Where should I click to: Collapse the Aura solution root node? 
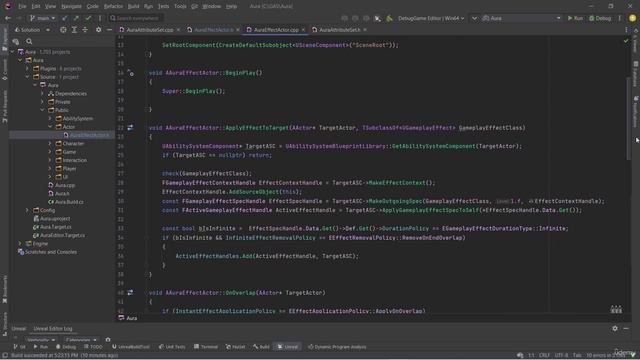[x=13, y=52]
